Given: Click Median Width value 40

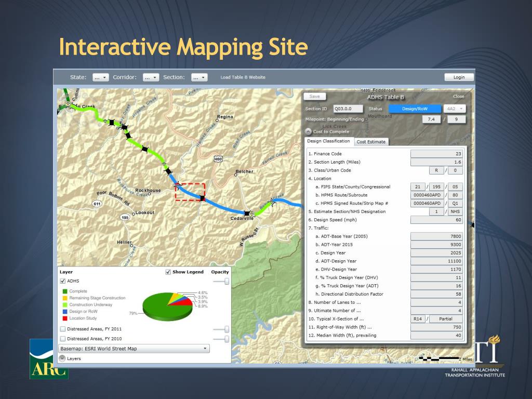Looking at the screenshot, I should coord(436,335).
